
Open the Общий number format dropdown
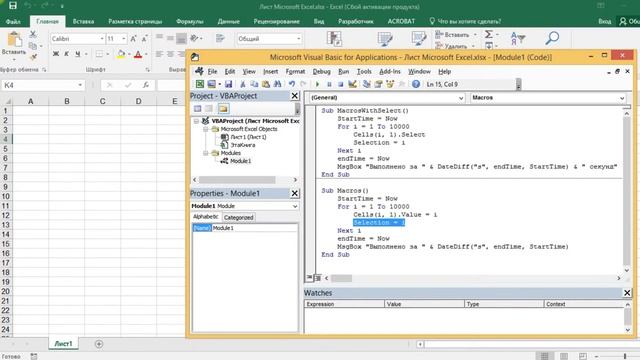tap(298, 39)
